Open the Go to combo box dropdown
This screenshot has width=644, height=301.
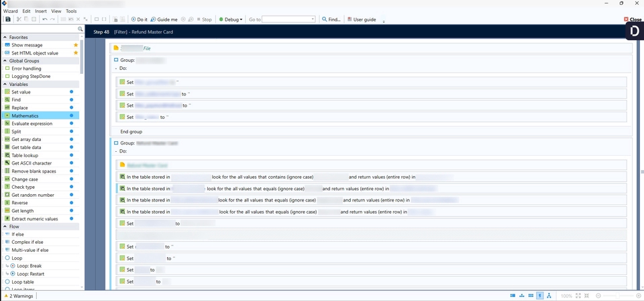coord(313,19)
